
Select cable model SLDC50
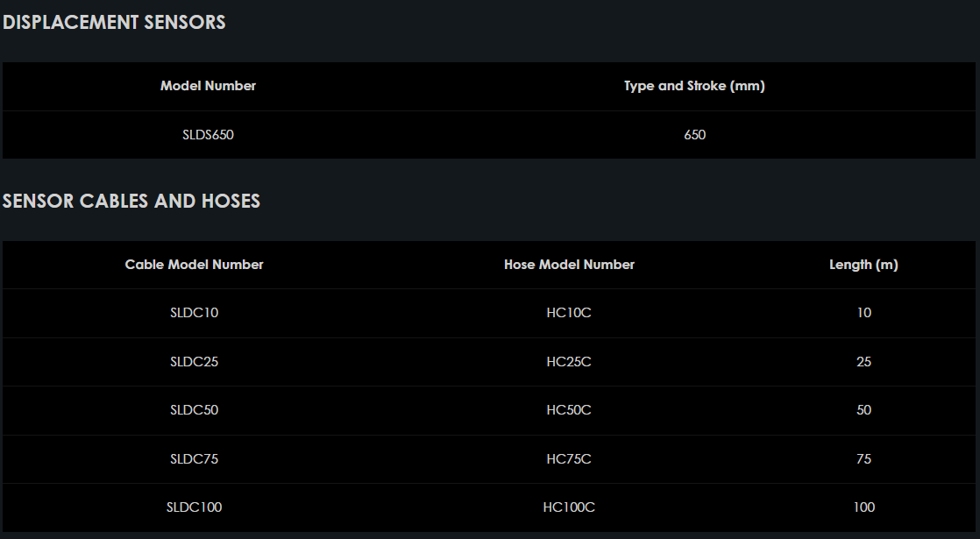(194, 410)
